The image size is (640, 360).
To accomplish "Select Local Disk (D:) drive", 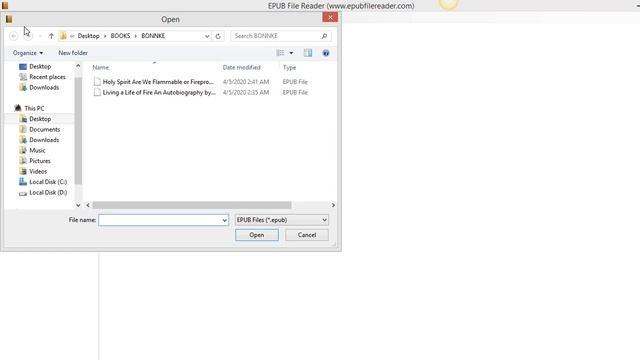I will click(x=48, y=193).
